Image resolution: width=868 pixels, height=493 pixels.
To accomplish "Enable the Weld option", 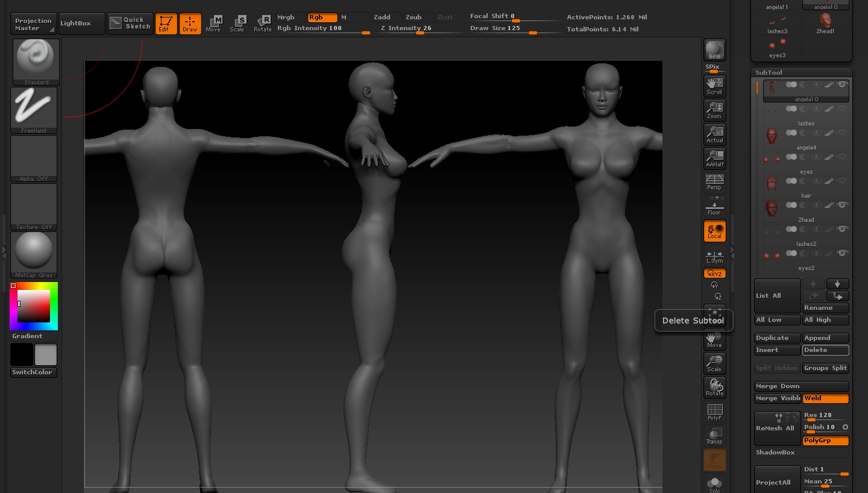I will click(825, 398).
